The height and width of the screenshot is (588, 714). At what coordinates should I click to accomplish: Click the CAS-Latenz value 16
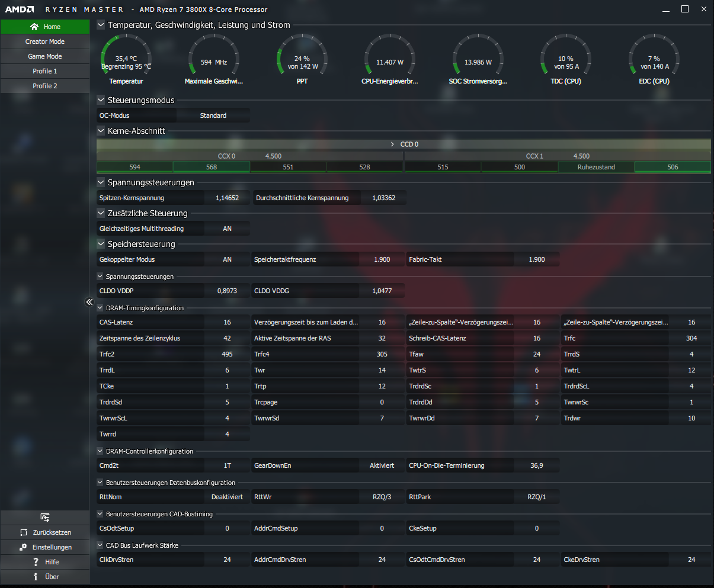click(227, 322)
